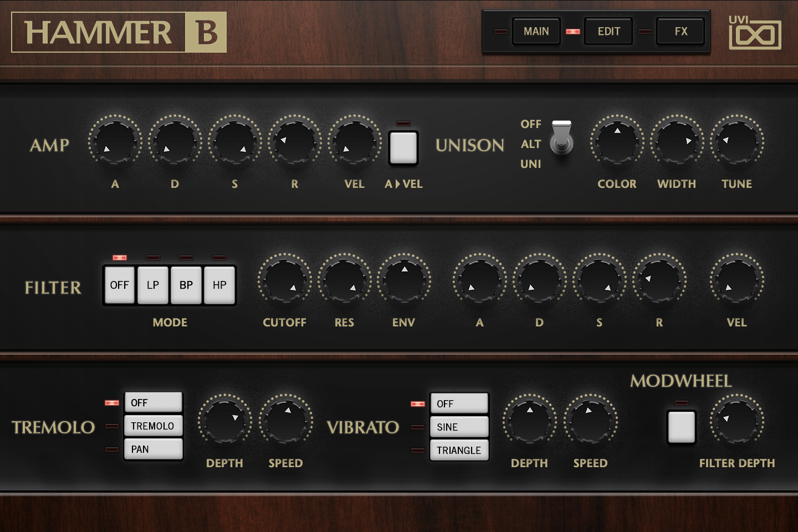Toggle the A to VEL button
The height and width of the screenshot is (532, 798).
tap(403, 147)
